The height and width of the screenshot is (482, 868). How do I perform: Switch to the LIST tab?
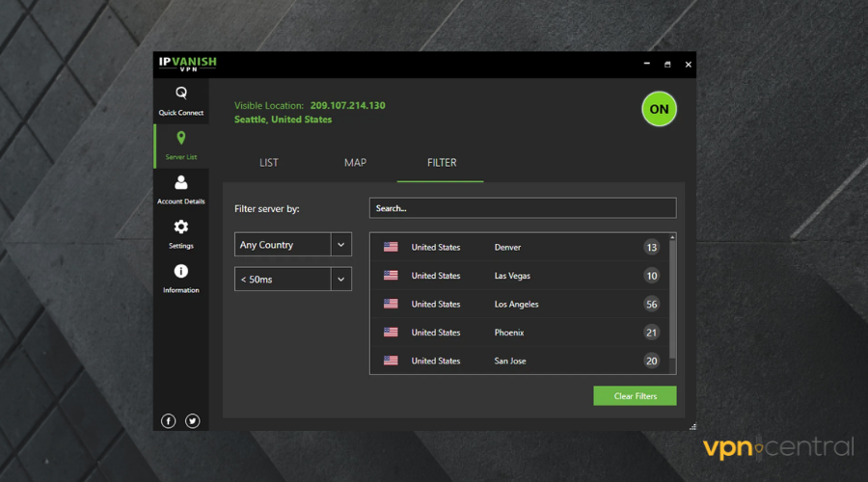coord(269,163)
